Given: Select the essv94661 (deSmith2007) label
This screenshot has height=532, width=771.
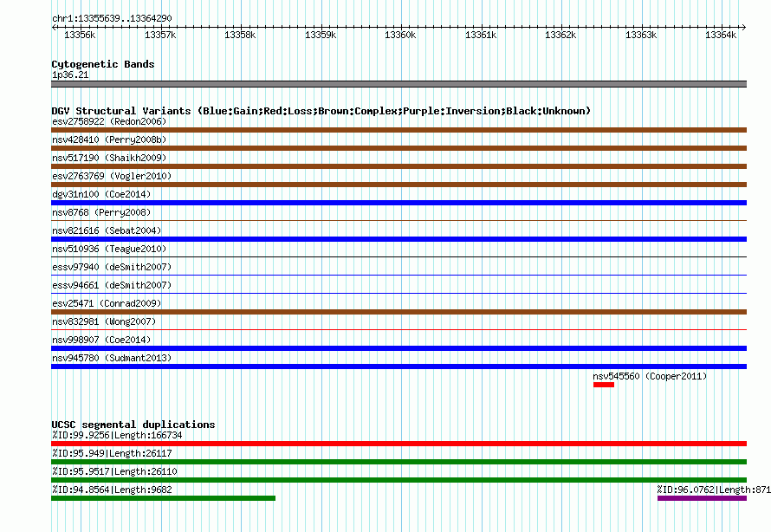Looking at the screenshot, I should click(x=112, y=285).
